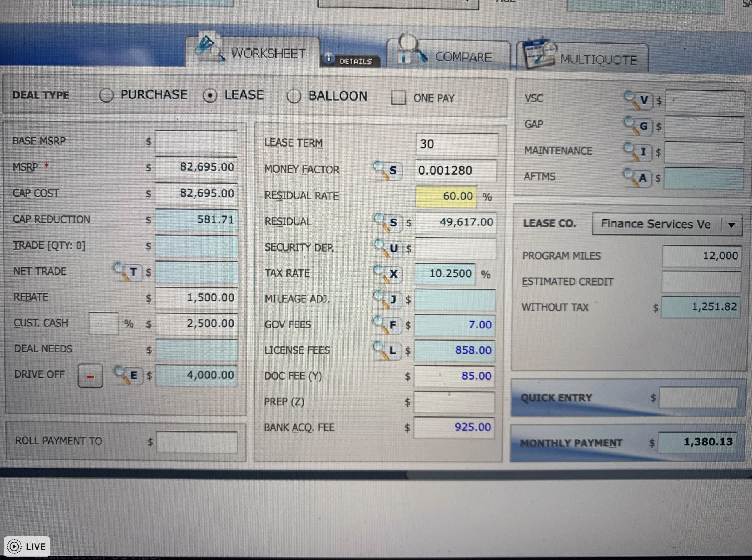Open the Residual S lookup icon
The height and width of the screenshot is (560, 752).
coord(388,223)
